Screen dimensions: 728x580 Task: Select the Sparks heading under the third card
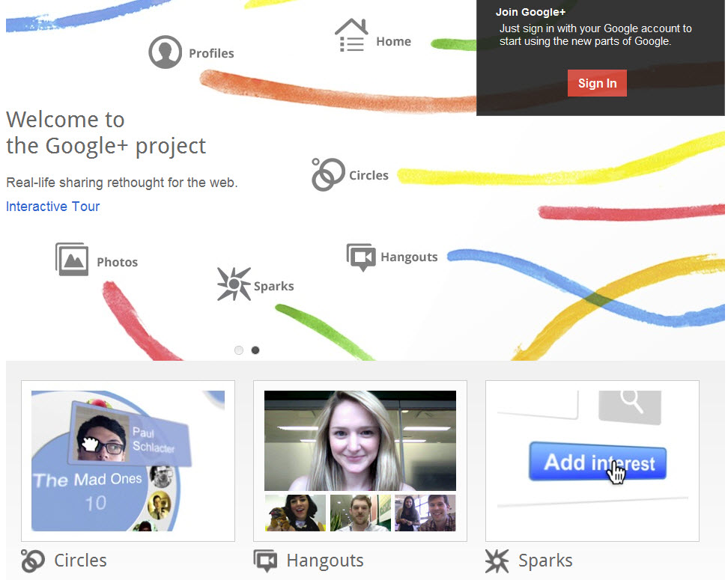(545, 561)
